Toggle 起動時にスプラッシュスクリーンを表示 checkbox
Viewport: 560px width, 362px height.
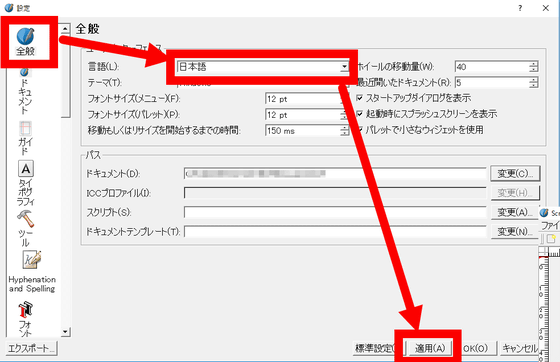pos(360,114)
